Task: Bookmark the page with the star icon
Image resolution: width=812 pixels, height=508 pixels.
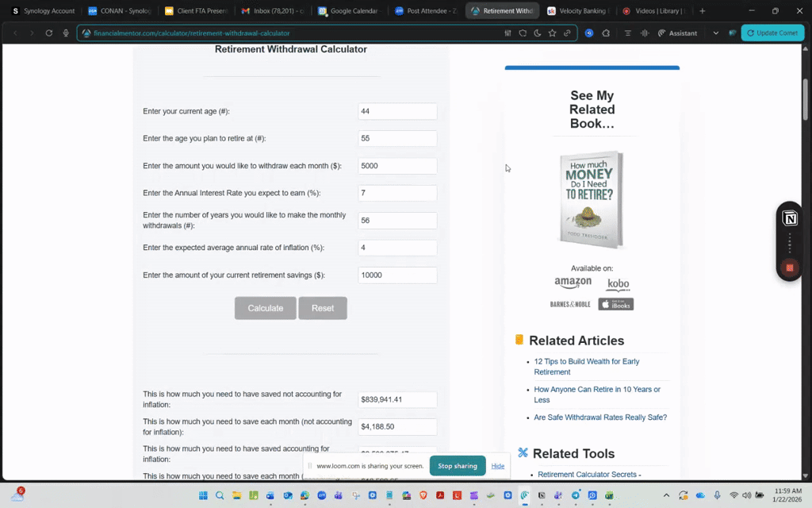Action: coord(552,33)
